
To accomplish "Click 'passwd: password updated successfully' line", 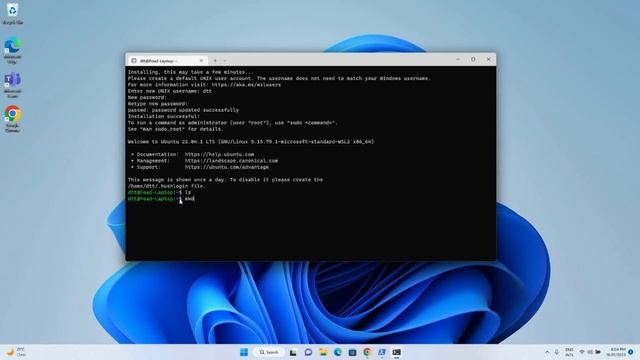I will [x=183, y=110].
